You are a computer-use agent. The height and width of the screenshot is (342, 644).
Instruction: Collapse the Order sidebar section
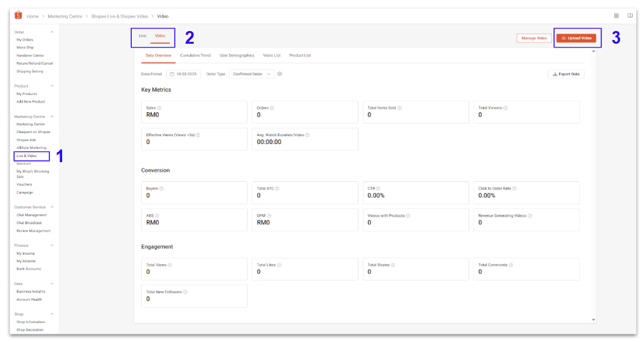click(52, 32)
